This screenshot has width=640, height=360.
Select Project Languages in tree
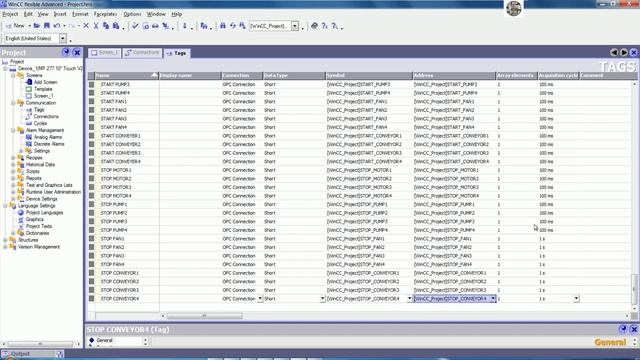pyautogui.click(x=44, y=213)
